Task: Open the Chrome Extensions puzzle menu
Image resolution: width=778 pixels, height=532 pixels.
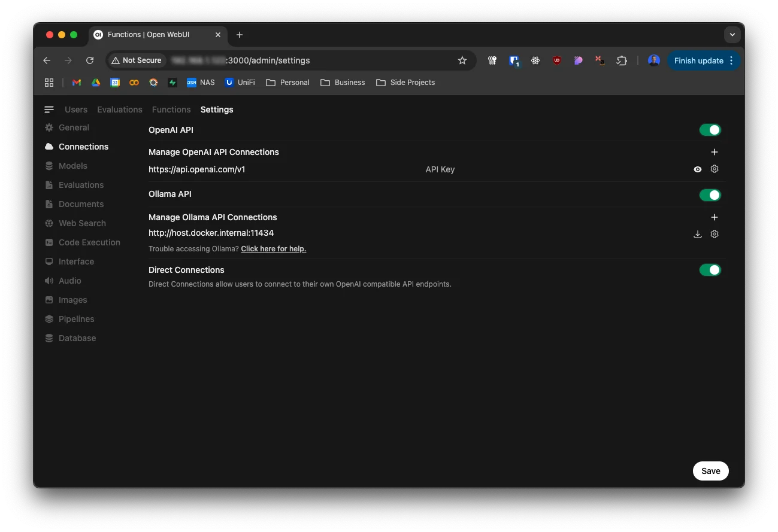Action: point(622,60)
